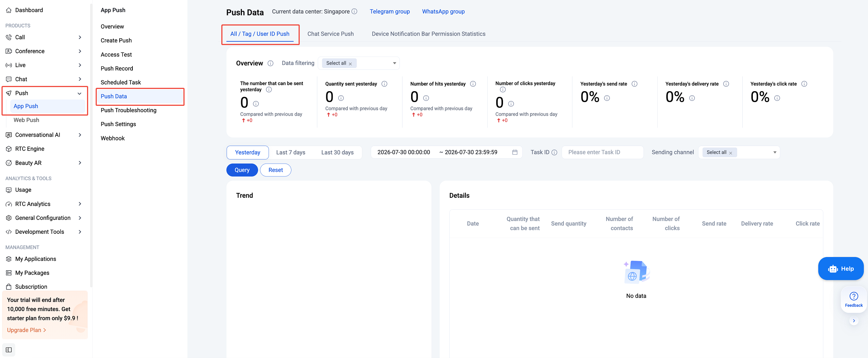Click the Upgrade Plan link

point(26,330)
